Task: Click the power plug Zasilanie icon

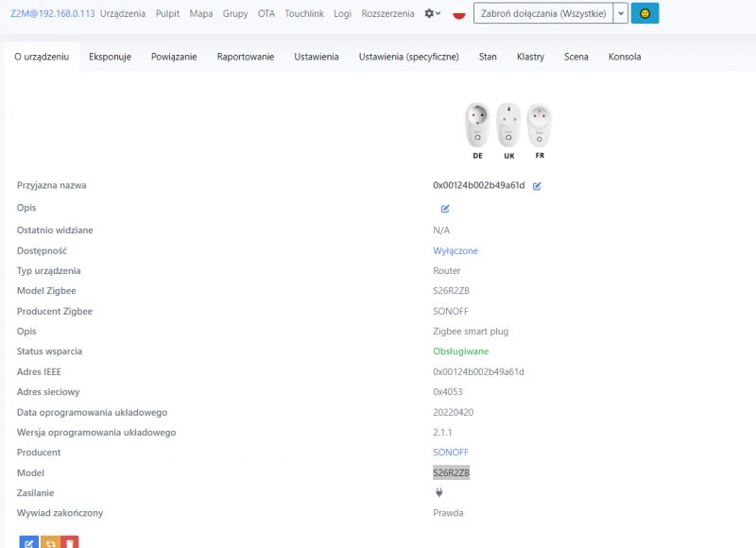Action: pos(439,492)
